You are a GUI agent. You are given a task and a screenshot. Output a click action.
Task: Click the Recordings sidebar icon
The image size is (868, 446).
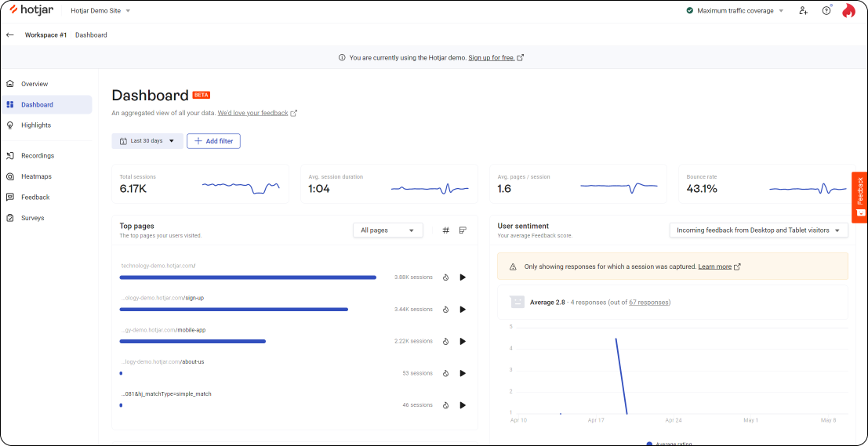[10, 155]
